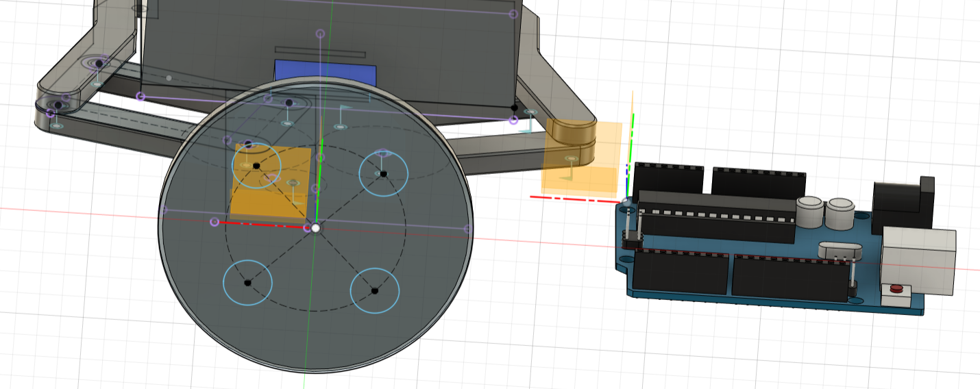Select the right silver capacitor on the Arduino

tap(840, 214)
